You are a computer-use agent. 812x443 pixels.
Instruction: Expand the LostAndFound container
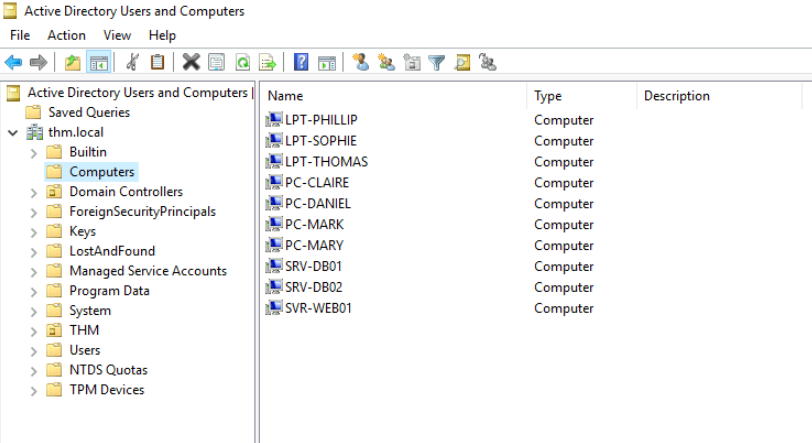click(x=34, y=252)
